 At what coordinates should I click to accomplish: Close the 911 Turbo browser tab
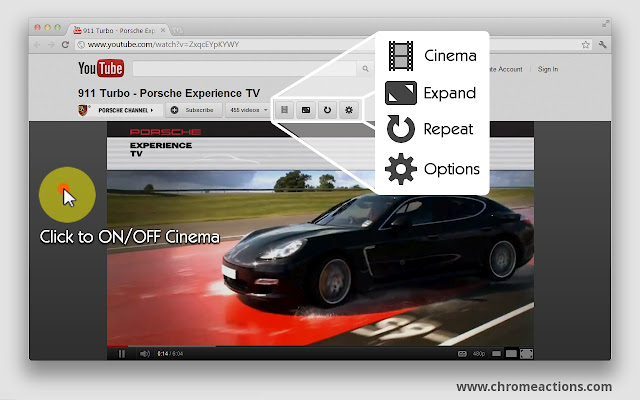(x=163, y=30)
